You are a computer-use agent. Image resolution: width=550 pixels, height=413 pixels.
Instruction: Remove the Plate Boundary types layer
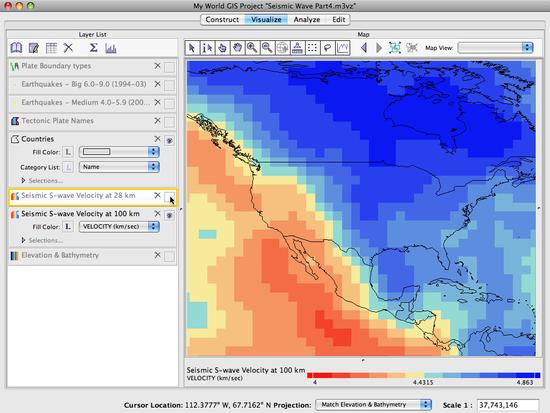coord(157,66)
